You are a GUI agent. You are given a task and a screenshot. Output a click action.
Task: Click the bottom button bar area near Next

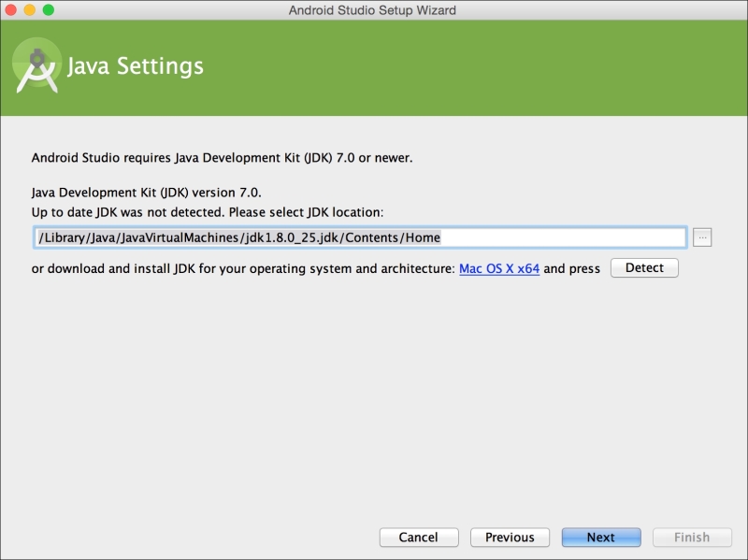(600, 537)
